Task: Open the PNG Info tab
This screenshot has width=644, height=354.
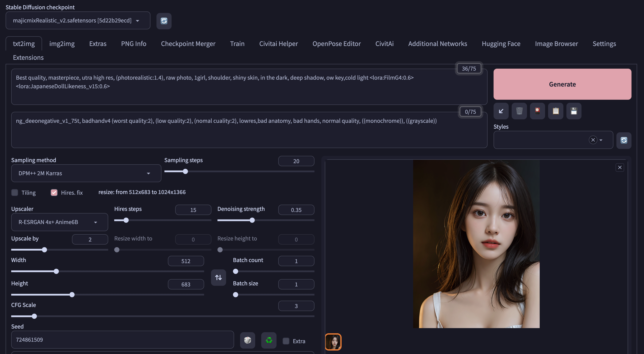Action: (133, 44)
